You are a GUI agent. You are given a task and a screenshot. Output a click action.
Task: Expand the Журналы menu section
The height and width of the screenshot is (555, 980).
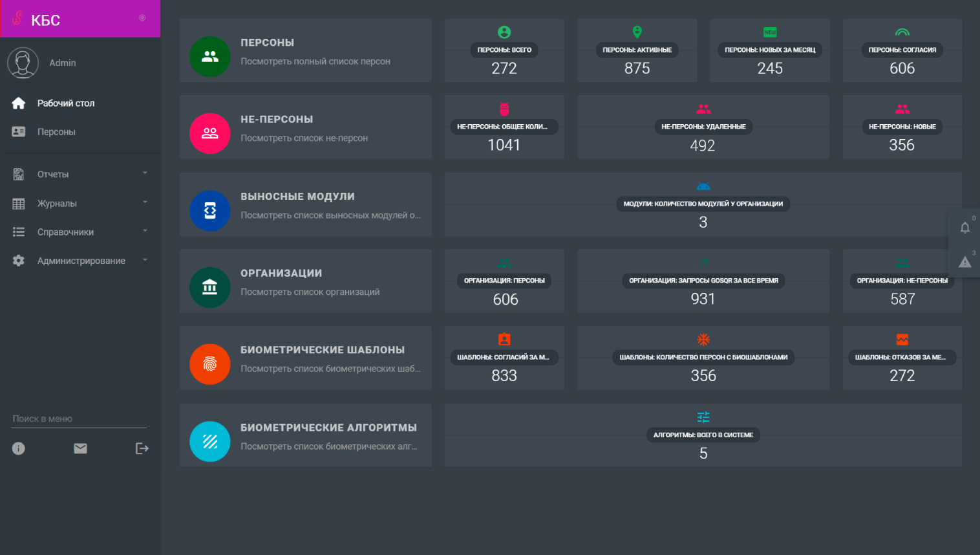pyautogui.click(x=80, y=203)
